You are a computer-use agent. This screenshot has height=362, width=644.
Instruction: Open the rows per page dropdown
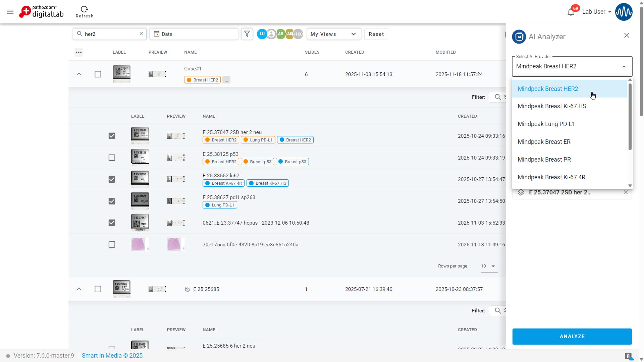[489, 266]
